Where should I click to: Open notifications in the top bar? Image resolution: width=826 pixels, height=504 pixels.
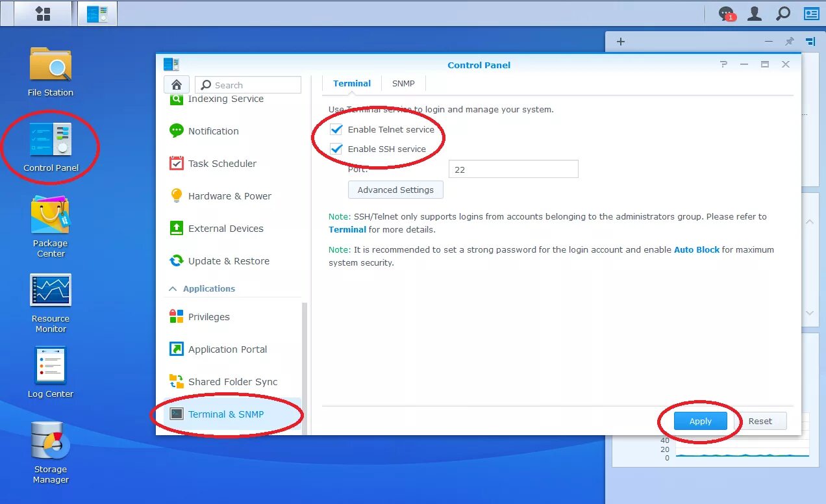click(725, 13)
